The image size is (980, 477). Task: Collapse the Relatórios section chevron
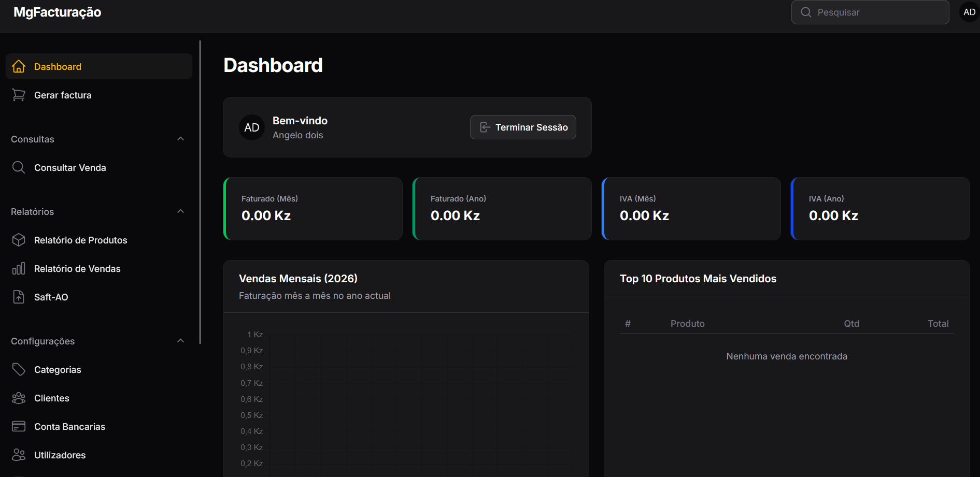tap(180, 211)
